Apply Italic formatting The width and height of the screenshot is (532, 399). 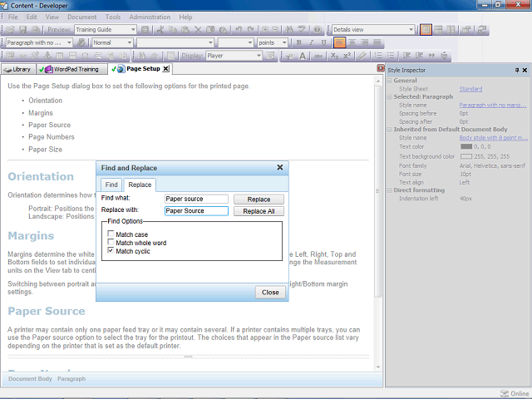click(x=312, y=42)
